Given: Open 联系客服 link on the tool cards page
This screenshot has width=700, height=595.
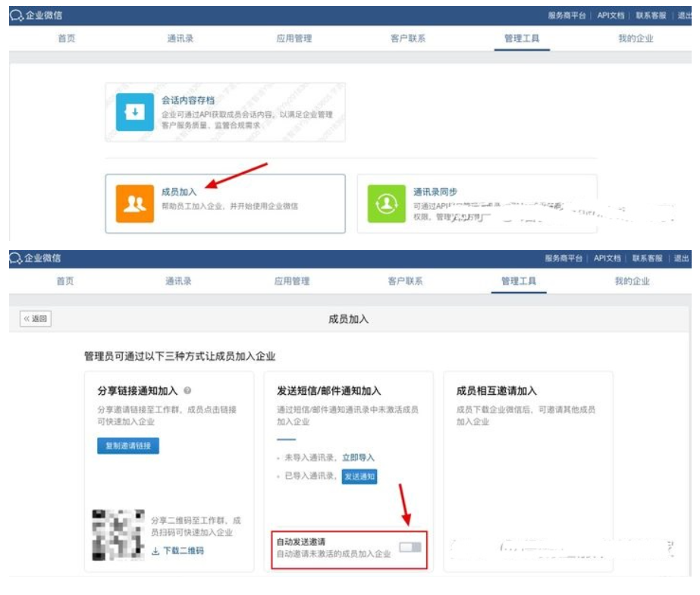Looking at the screenshot, I should point(651,16).
